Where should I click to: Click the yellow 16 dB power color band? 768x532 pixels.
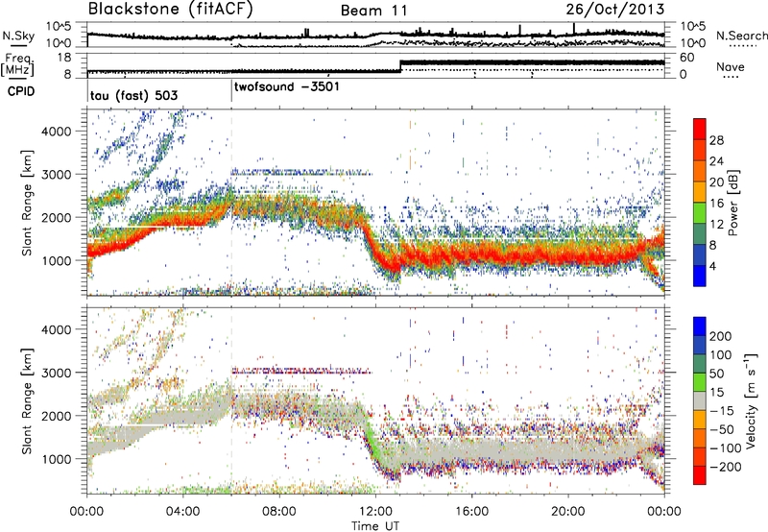700,192
